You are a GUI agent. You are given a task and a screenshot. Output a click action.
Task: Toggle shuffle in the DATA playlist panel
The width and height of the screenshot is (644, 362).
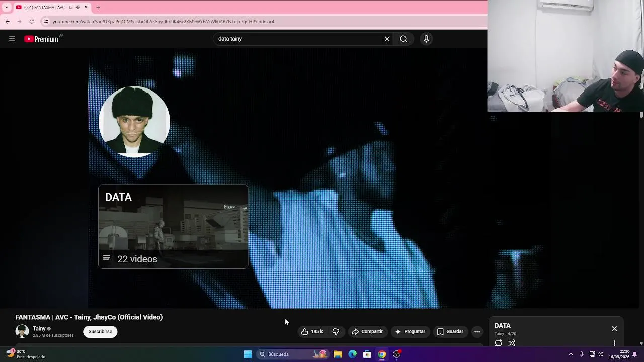click(x=512, y=343)
